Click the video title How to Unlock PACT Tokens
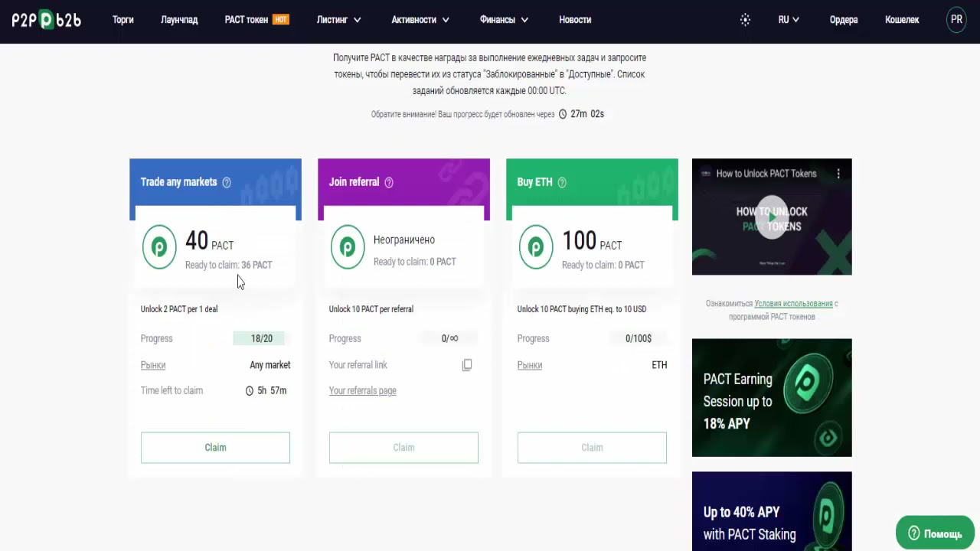 (x=766, y=174)
